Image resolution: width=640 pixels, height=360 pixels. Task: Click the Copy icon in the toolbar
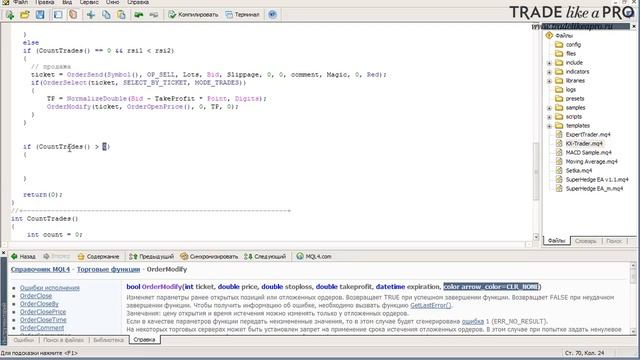(x=106, y=15)
